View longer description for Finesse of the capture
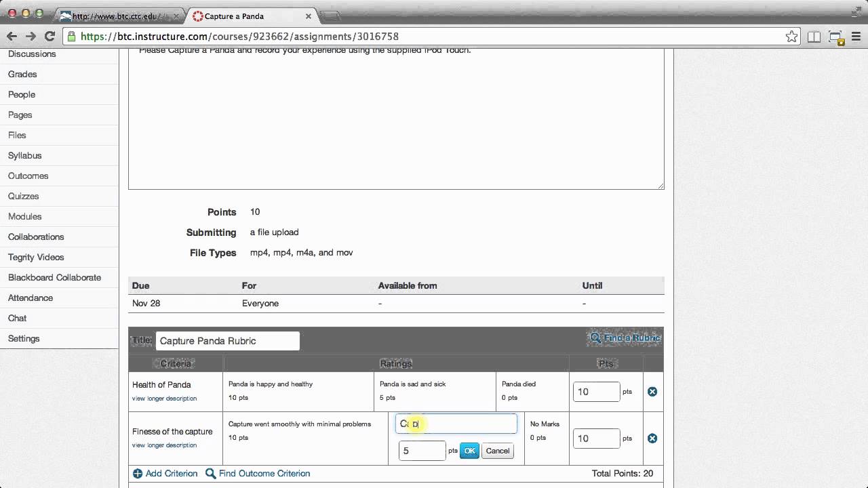Screen dimensions: 868x488 tap(165, 445)
